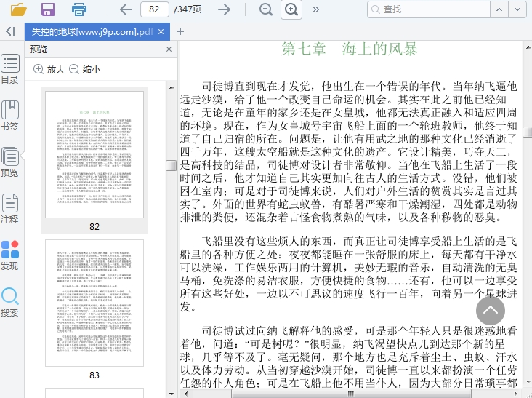This screenshot has width=532, height=398.
Task: Click the print icon
Action: coord(78,9)
